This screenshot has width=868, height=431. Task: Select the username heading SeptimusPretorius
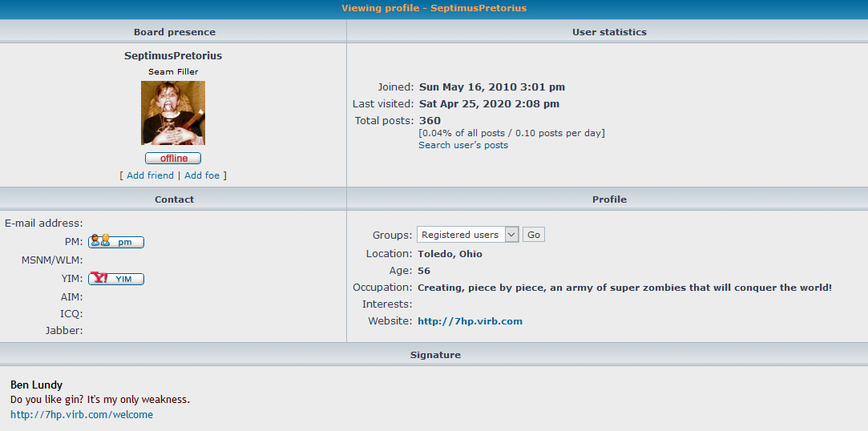pos(173,56)
